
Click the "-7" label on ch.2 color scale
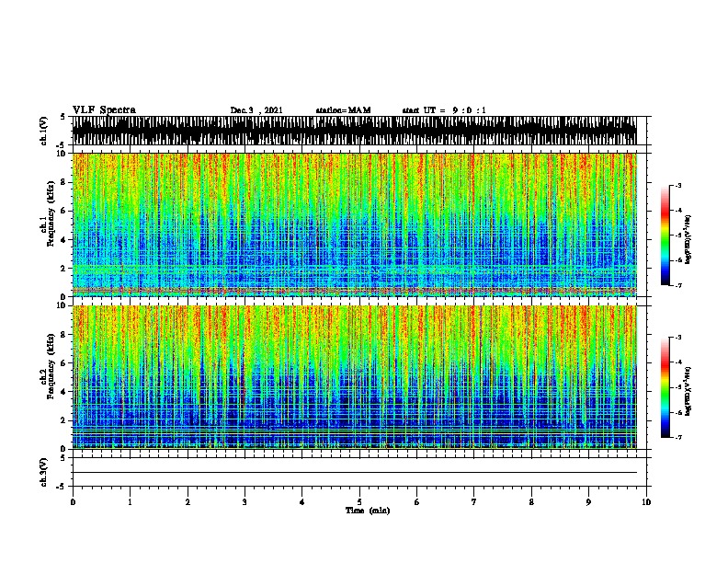click(x=678, y=438)
